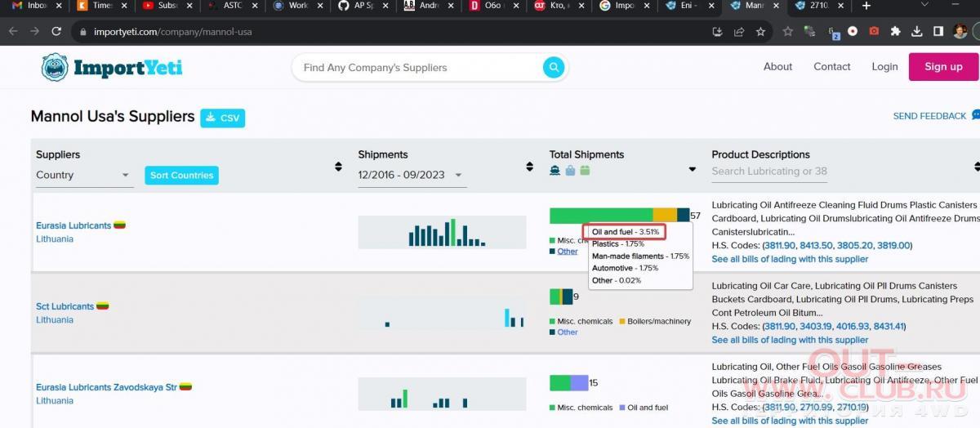Click 'Boilers/machinery' legend label
Screen dimensions: 980x428
pyautogui.click(x=659, y=322)
